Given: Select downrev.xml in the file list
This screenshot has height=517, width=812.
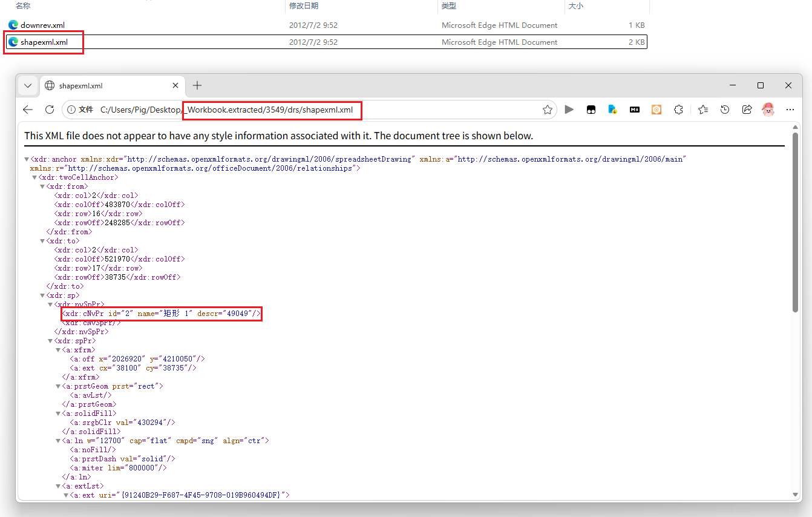Looking at the screenshot, I should tap(42, 25).
